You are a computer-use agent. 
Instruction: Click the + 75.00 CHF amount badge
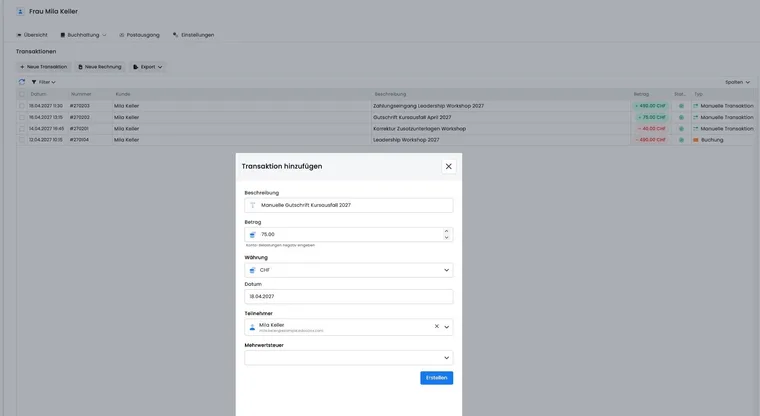click(651, 117)
